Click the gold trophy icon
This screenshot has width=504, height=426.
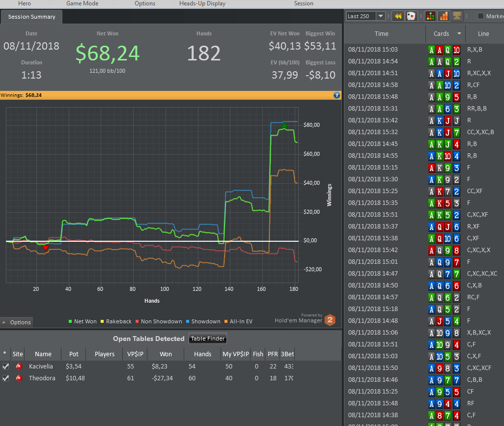pos(457,16)
